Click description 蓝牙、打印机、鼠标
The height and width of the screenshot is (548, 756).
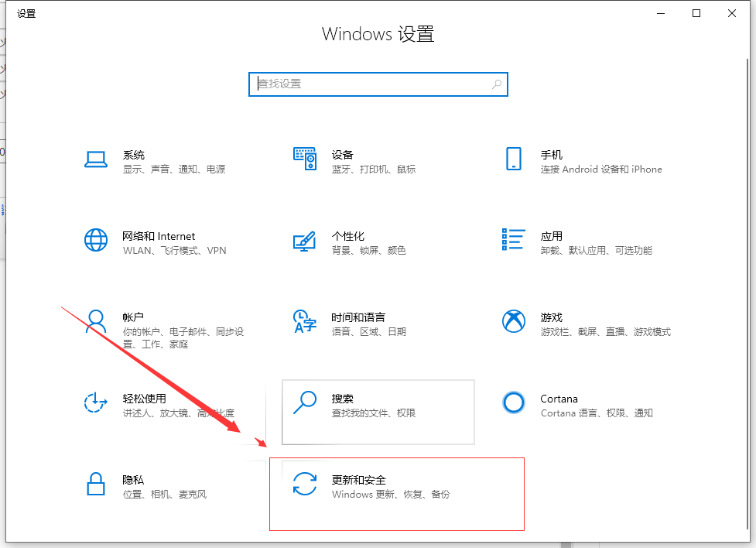tap(374, 170)
